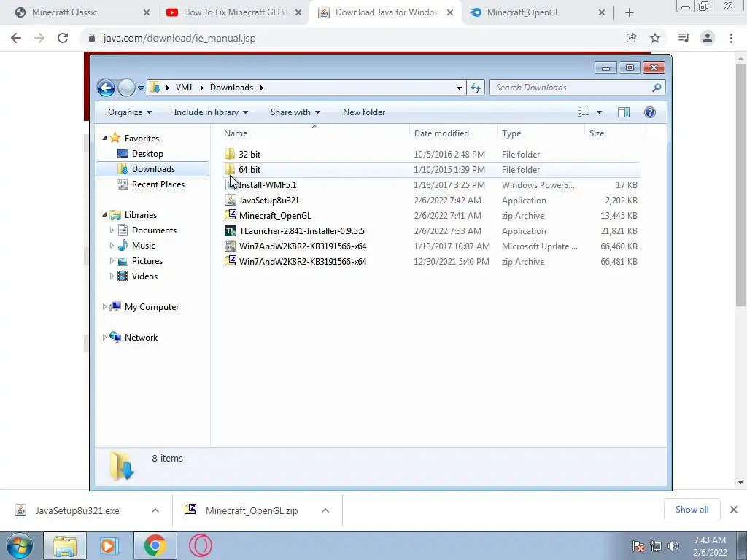This screenshot has width=747, height=560.
Task: Expand the Documents library
Action: pyautogui.click(x=112, y=230)
